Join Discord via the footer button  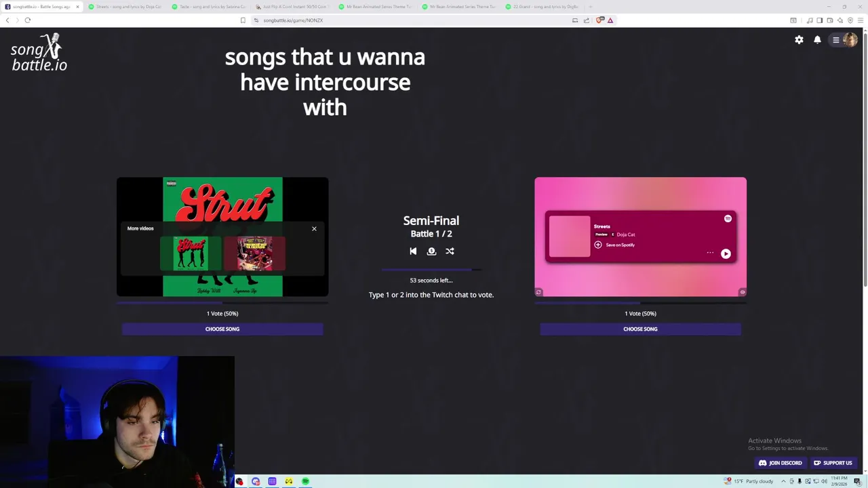[780, 463]
